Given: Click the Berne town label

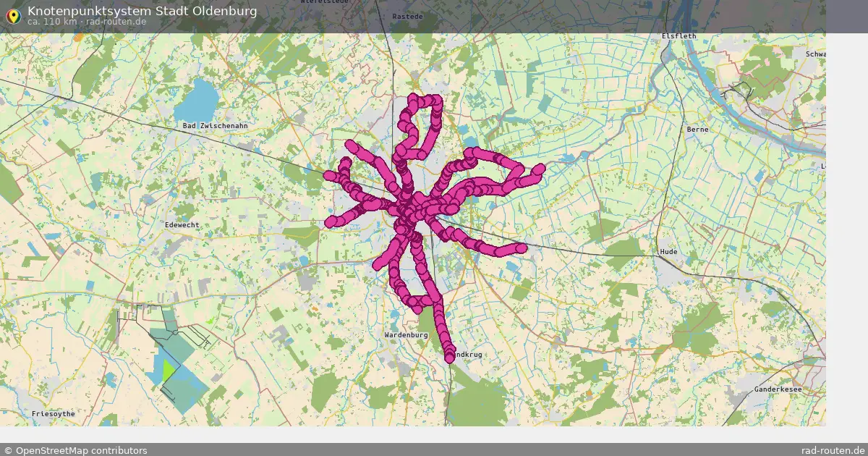Looking at the screenshot, I should click(x=698, y=130).
